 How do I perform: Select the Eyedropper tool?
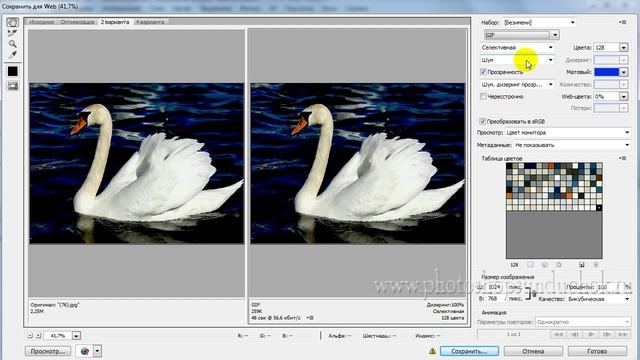tap(13, 54)
